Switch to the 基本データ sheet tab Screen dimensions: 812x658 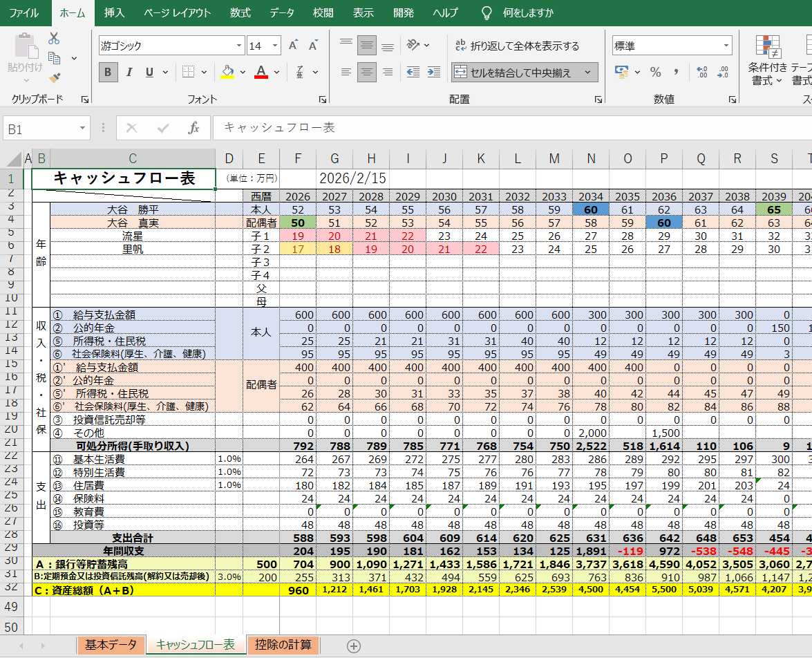111,645
